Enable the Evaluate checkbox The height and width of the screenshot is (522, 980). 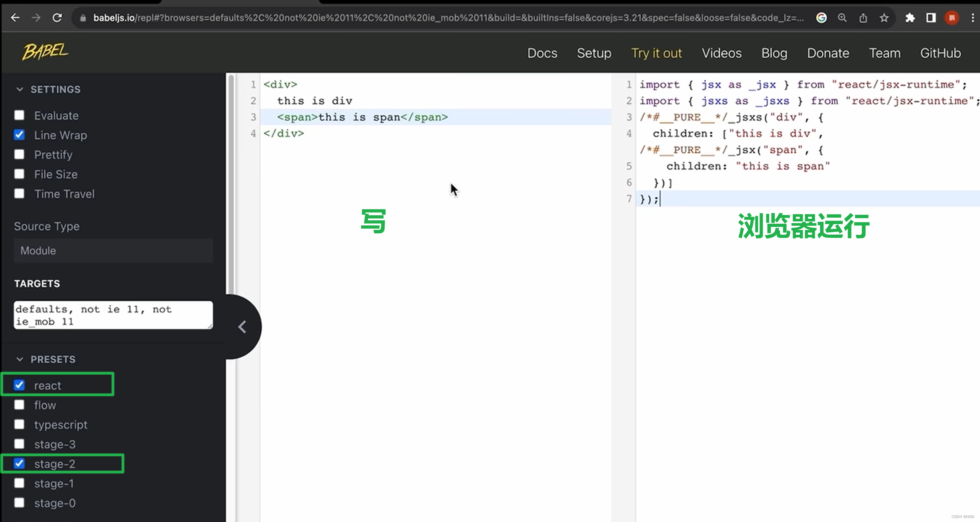tap(20, 115)
